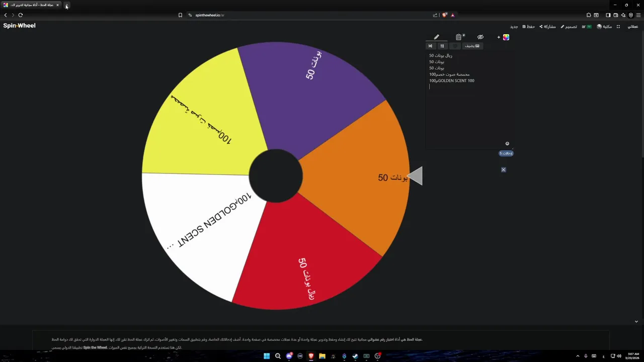This screenshot has height=362, width=644.
Task: Toggle the browser sidebar
Action: click(608, 15)
